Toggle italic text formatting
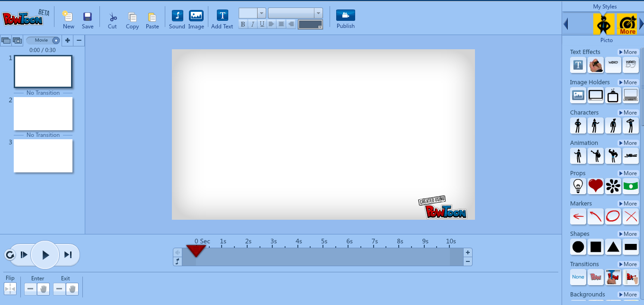 pyautogui.click(x=252, y=24)
